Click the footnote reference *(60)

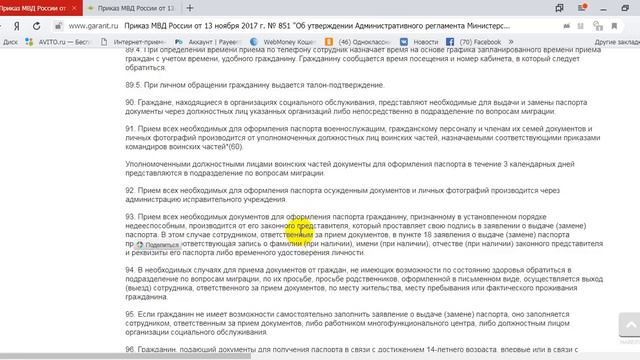pos(234,147)
